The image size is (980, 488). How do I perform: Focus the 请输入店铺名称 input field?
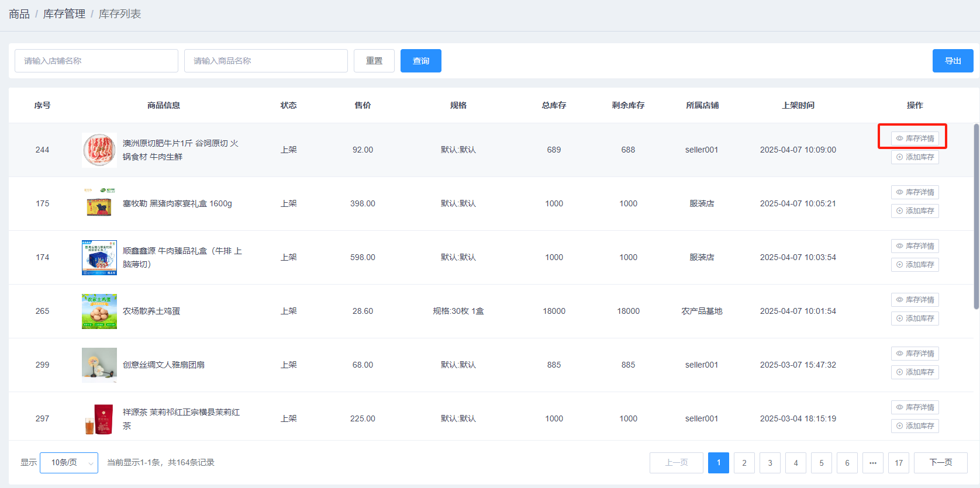[96, 61]
